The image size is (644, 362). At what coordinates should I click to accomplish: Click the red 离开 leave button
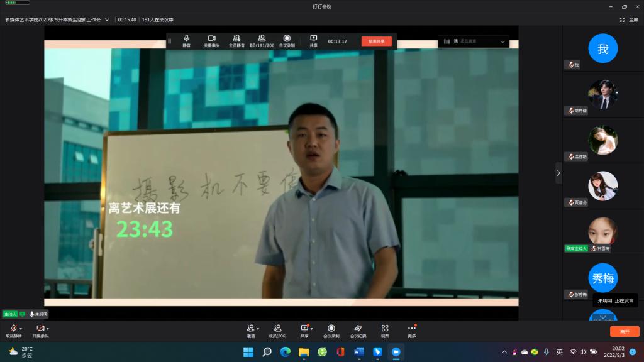click(624, 331)
